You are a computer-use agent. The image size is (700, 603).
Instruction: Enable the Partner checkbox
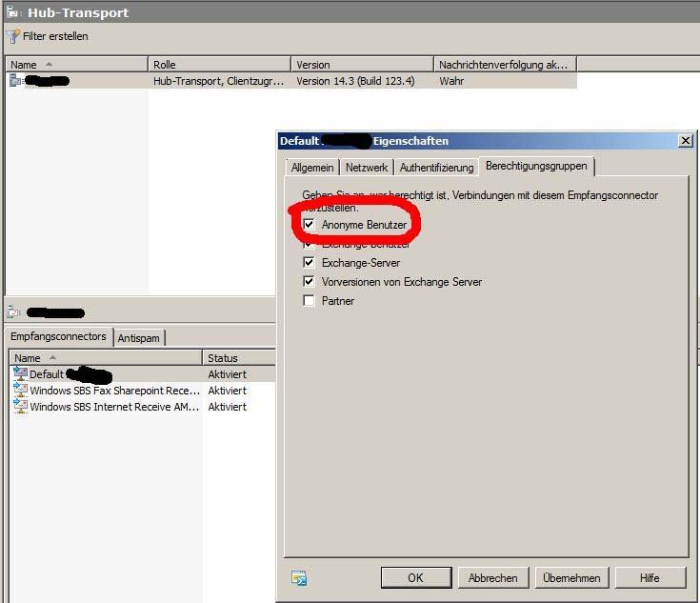pos(309,300)
